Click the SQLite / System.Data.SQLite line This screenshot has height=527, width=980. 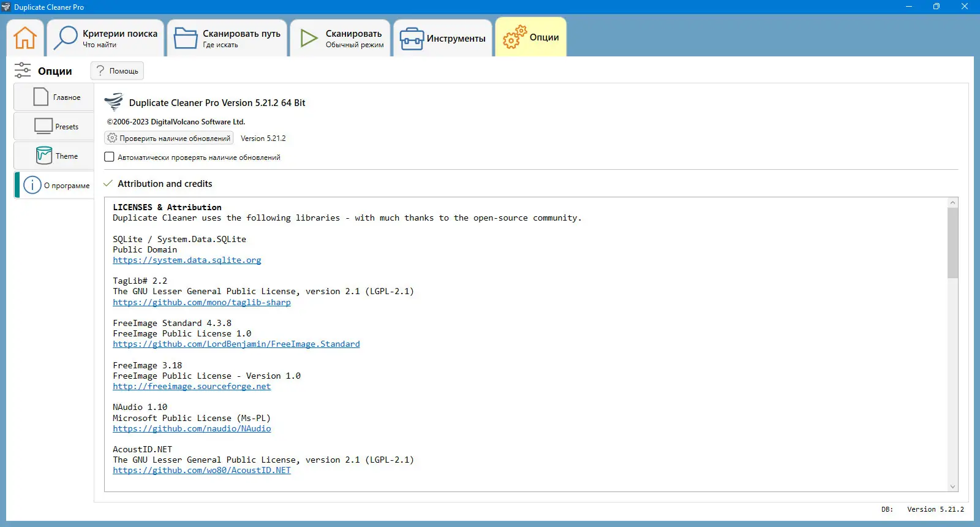pyautogui.click(x=179, y=239)
